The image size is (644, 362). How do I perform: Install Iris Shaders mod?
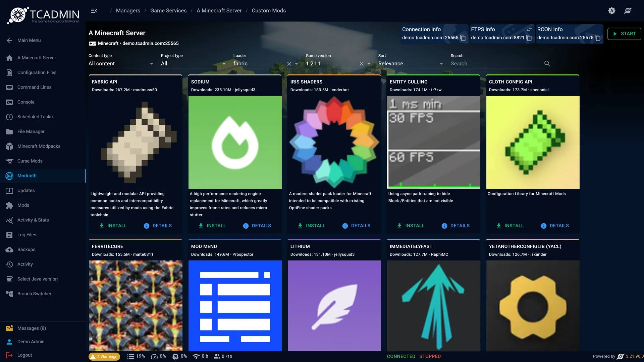312,226
